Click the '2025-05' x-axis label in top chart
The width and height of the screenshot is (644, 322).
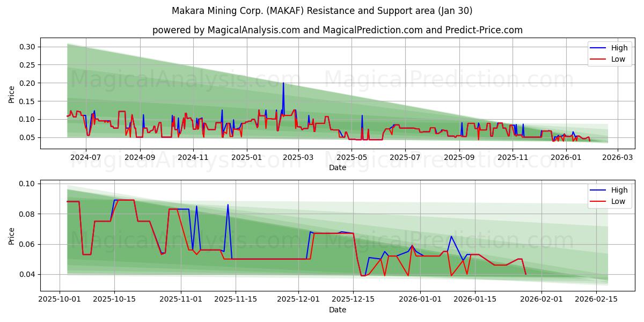(x=352, y=158)
